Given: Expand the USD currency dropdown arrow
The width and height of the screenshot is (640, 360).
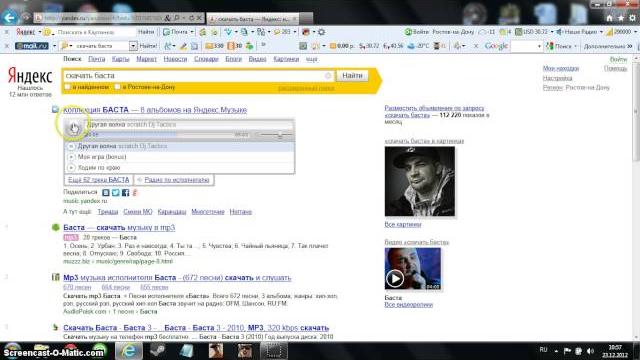Looking at the screenshot, I should (x=552, y=32).
